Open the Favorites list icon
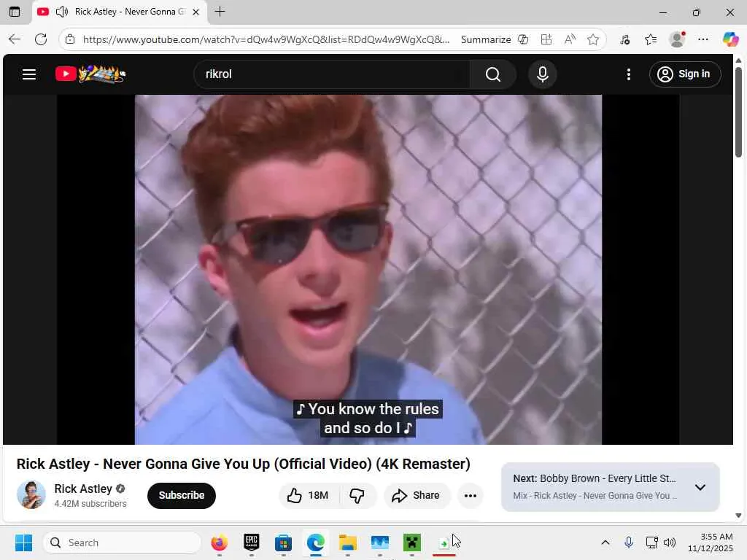This screenshot has width=747, height=560. [651, 39]
